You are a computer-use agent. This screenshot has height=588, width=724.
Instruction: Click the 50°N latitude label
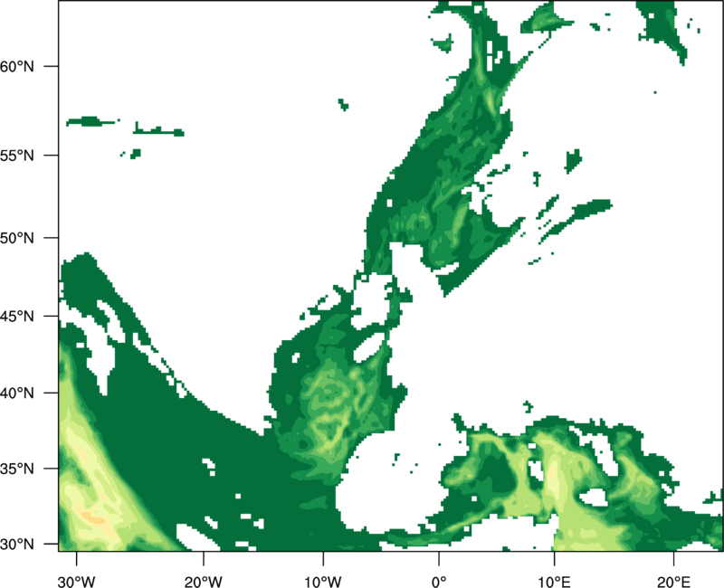17,238
